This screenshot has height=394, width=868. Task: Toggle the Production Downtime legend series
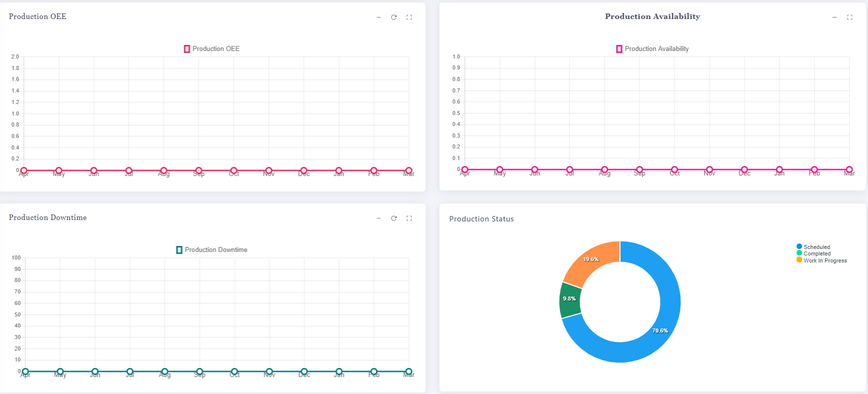(212, 250)
